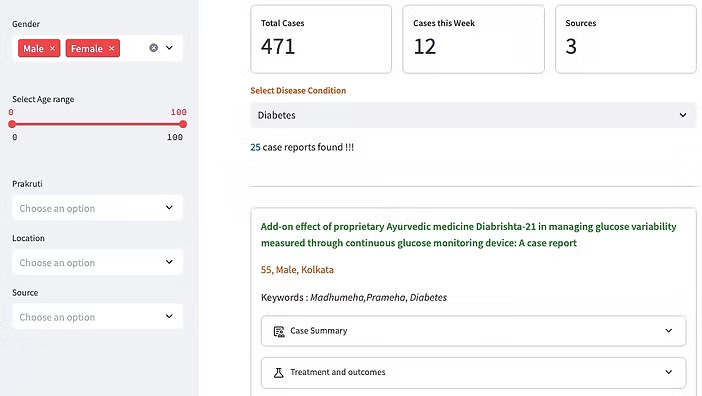
Task: Remove the Male gender tag
Action: click(x=52, y=48)
